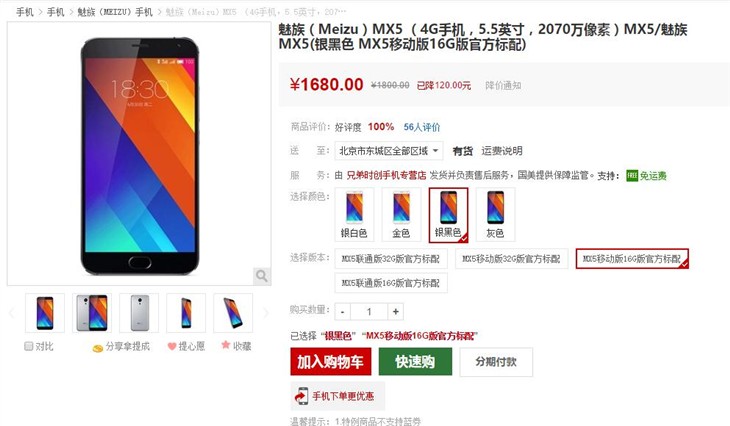Tick the 对比 compare checkbox
The image size is (730, 426).
28,346
